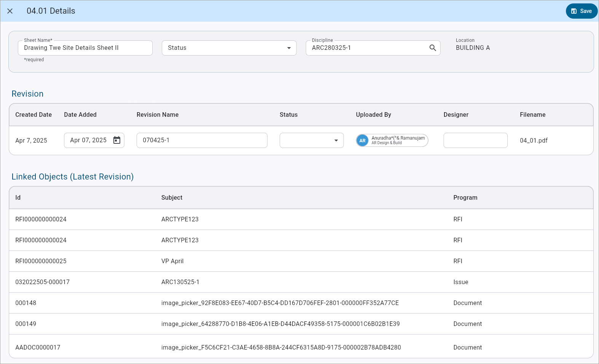Click the Anuradha Ramanujam uploader chip
The height and width of the screenshot is (364, 599).
(392, 140)
